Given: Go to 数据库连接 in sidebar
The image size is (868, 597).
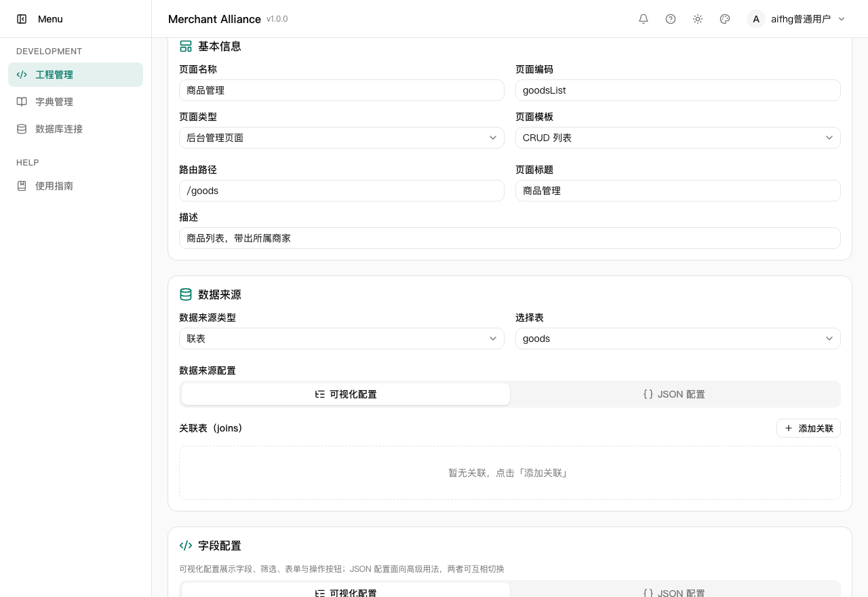Looking at the screenshot, I should (x=76, y=129).
